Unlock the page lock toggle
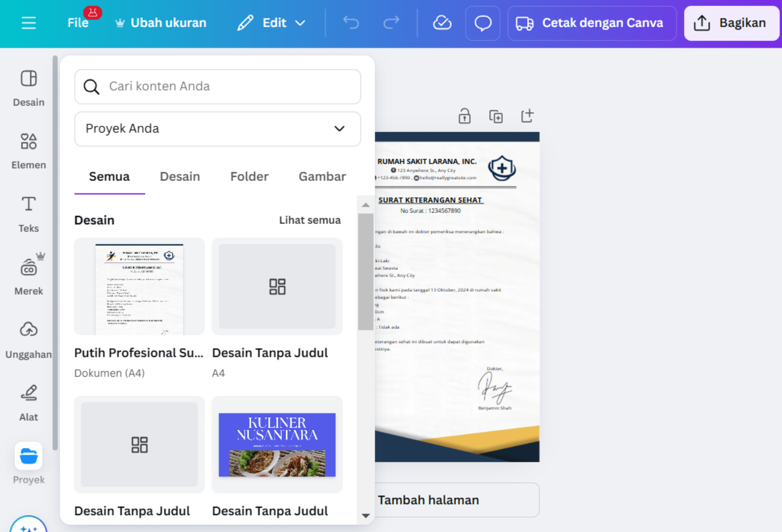The image size is (782, 532). click(464, 116)
